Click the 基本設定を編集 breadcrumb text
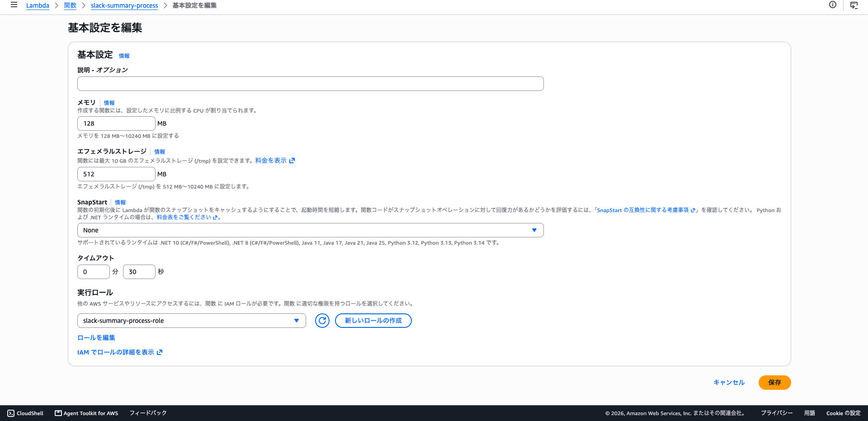 (194, 5)
